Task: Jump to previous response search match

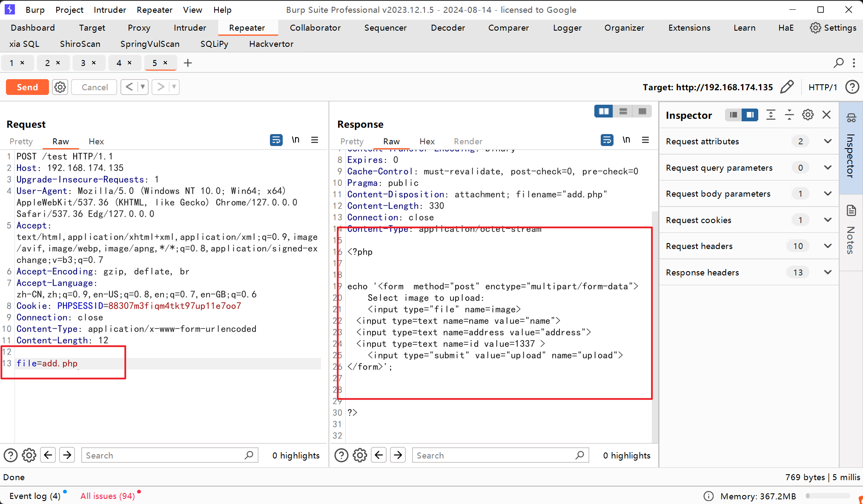Action: pyautogui.click(x=379, y=455)
